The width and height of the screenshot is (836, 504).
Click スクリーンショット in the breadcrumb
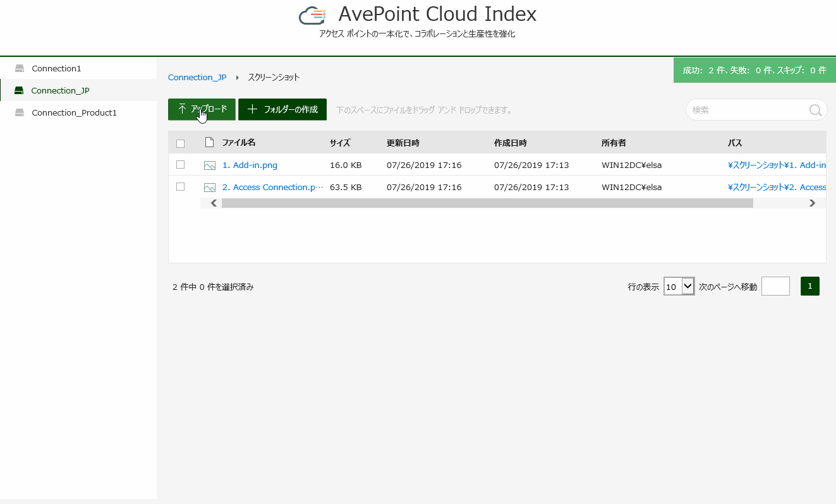click(274, 77)
